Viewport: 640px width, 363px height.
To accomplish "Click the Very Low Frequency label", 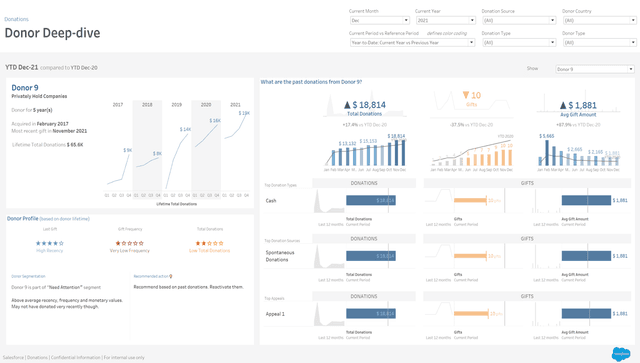I will pos(129,251).
